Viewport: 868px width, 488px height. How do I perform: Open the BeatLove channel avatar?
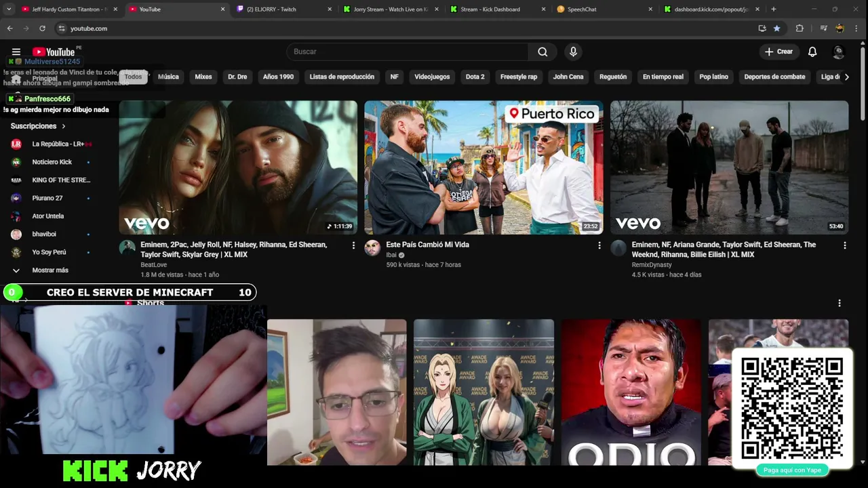(x=127, y=247)
